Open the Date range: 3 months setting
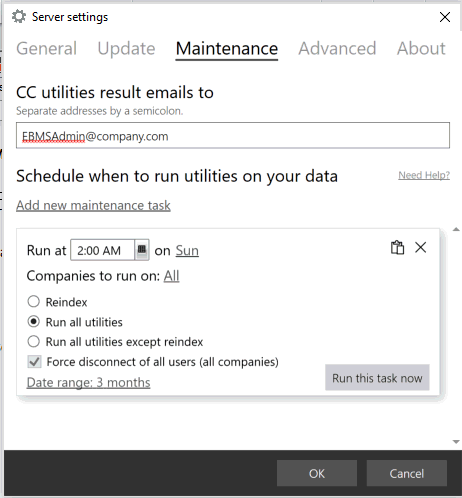Screen dimensions: 462x498 click(x=88, y=382)
